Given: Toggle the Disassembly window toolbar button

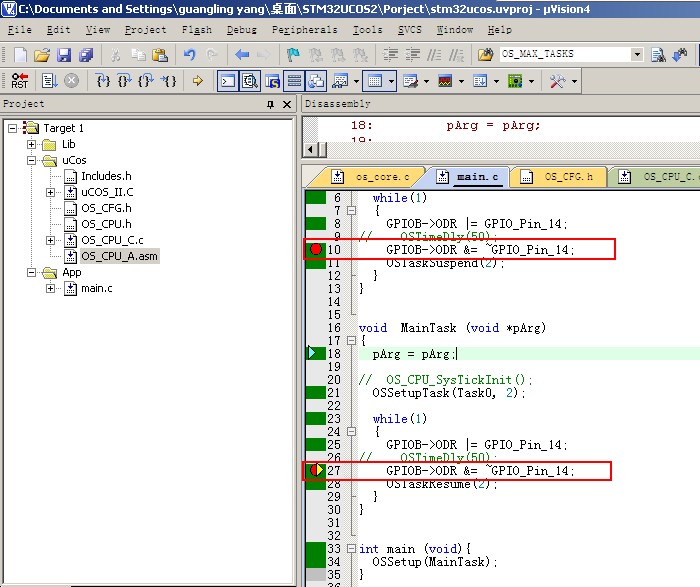Looking at the screenshot, I should 250,81.
